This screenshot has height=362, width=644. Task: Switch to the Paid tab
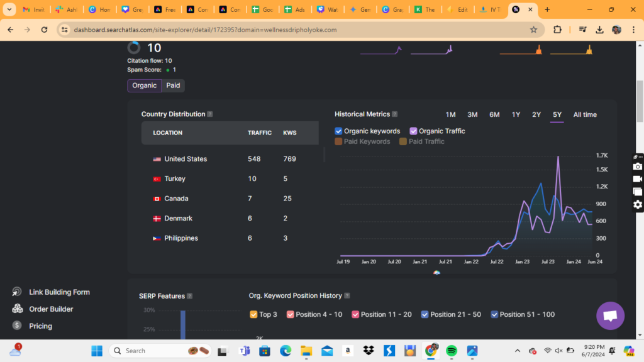point(173,85)
